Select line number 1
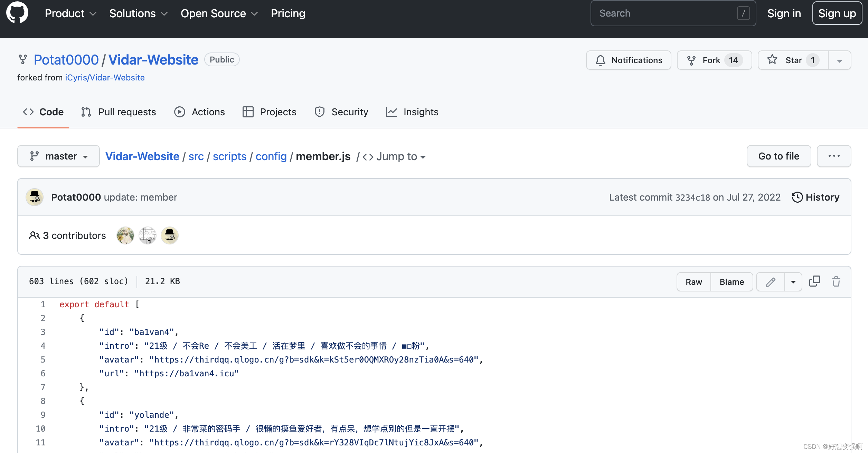 coord(43,305)
